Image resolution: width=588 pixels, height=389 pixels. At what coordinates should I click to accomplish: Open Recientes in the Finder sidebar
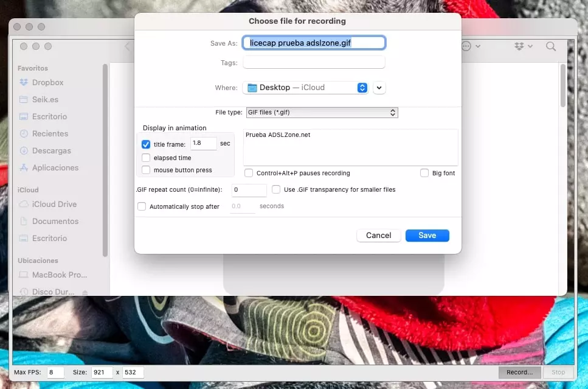[x=50, y=133]
